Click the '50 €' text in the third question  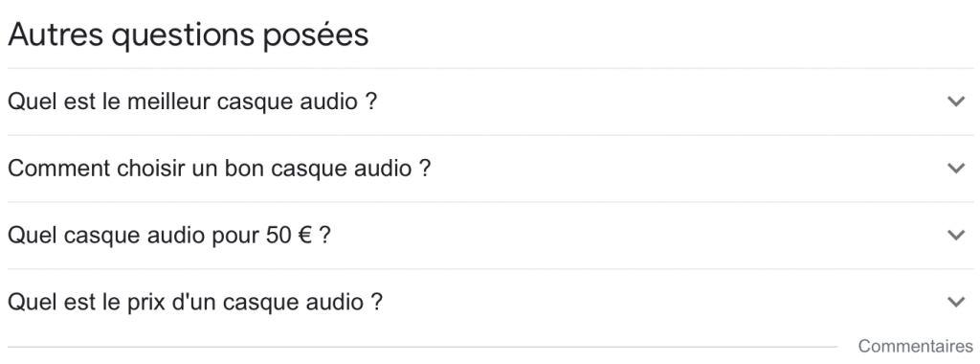pos(289,235)
